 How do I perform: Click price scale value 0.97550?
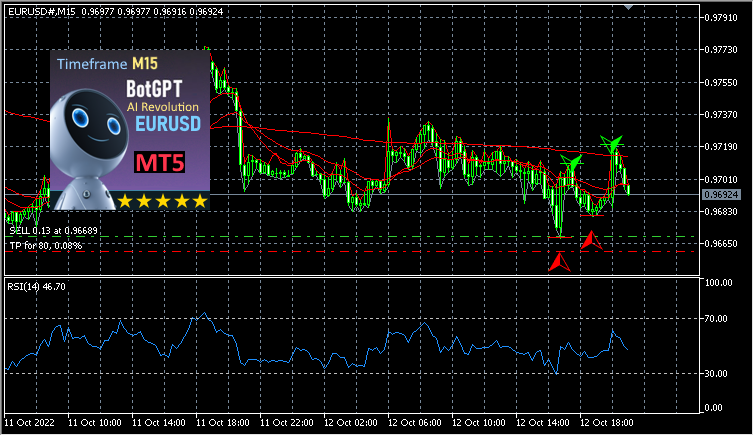point(721,83)
